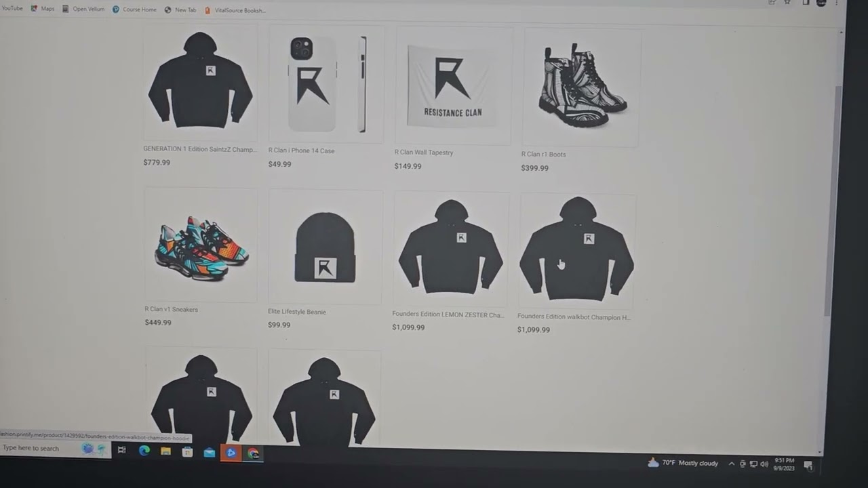
Task: Open the VitalSource Bookshelf bookmark
Action: coord(235,10)
